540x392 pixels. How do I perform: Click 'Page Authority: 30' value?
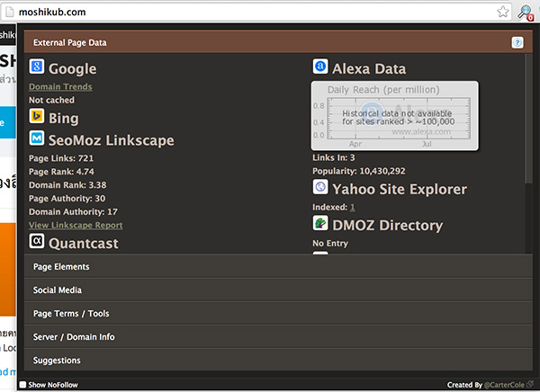tap(67, 199)
